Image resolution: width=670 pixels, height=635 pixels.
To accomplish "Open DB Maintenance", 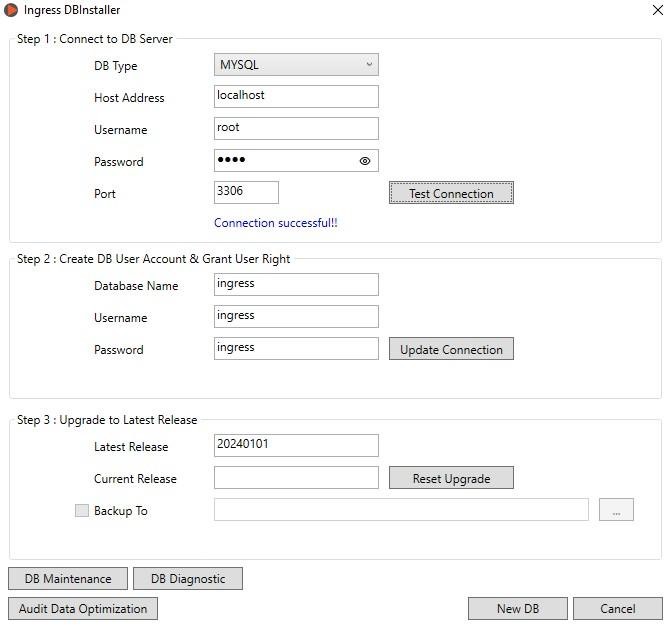I will [68, 579].
